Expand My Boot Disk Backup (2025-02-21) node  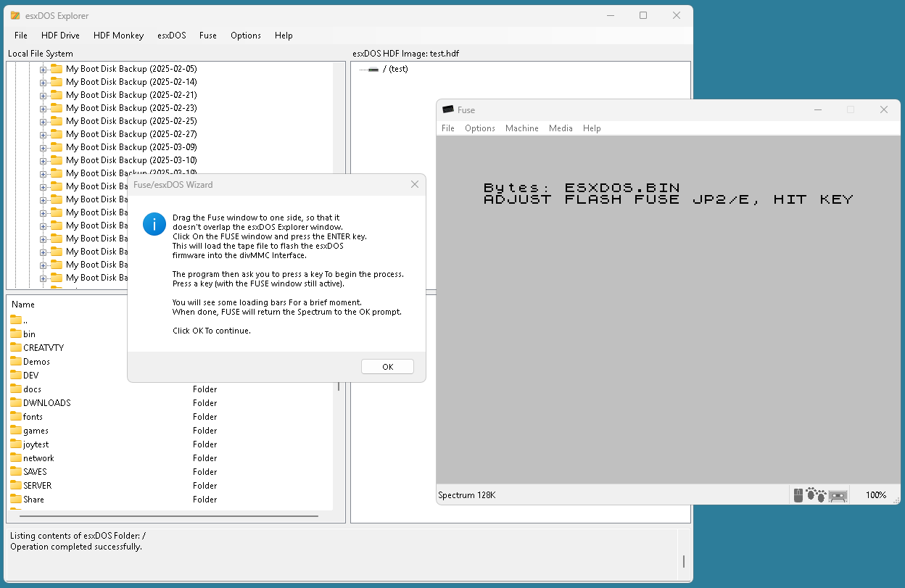click(x=43, y=96)
